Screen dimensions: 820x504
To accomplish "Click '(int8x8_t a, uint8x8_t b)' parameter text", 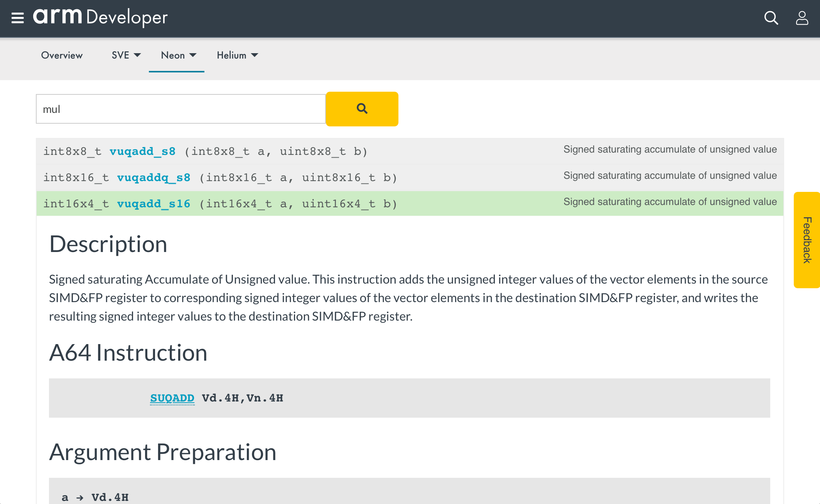I will pyautogui.click(x=276, y=151).
